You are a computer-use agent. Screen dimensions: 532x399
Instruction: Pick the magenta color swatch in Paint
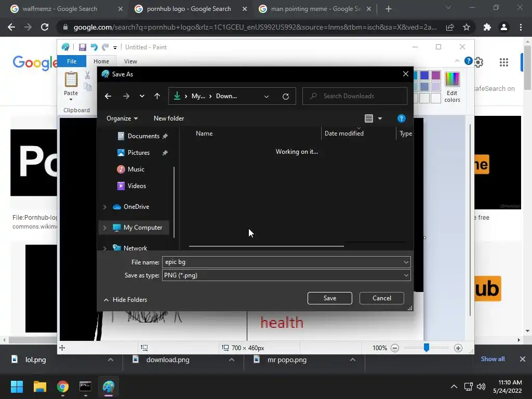coord(436,75)
